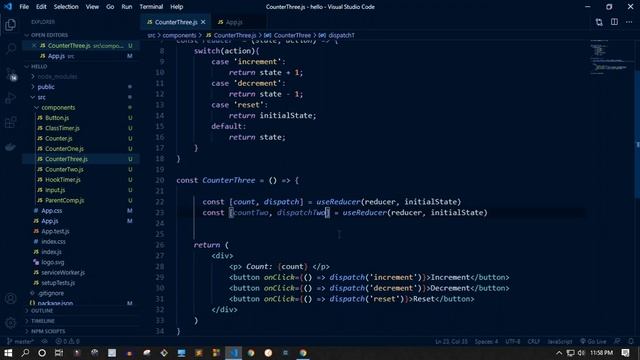Click the feedback icon in status bar

(x=618, y=341)
